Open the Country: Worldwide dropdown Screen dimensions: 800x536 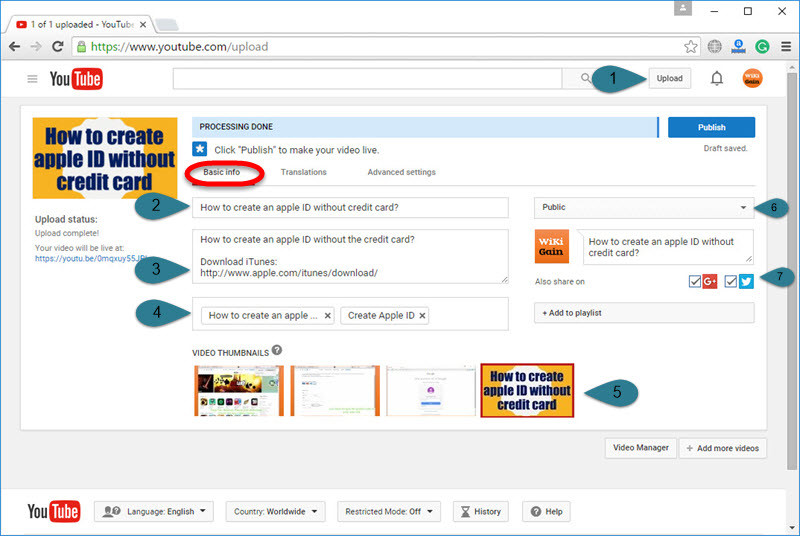tap(276, 512)
